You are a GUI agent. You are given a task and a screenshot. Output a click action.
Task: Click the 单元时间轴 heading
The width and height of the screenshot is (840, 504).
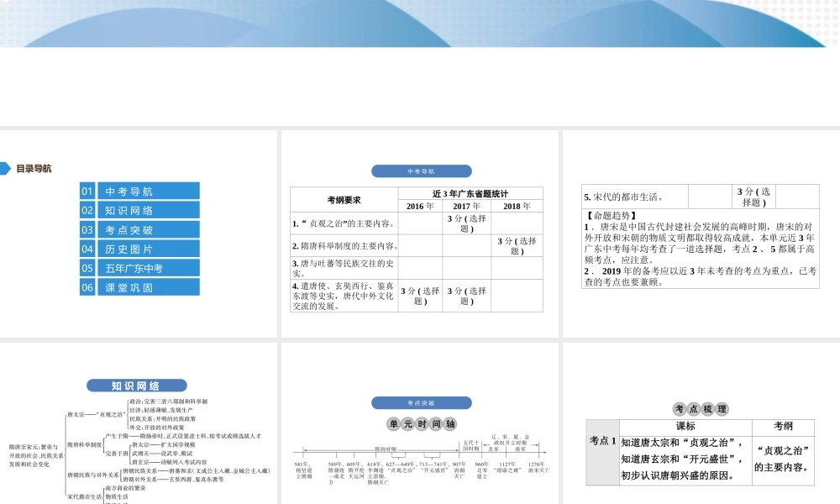click(x=422, y=424)
